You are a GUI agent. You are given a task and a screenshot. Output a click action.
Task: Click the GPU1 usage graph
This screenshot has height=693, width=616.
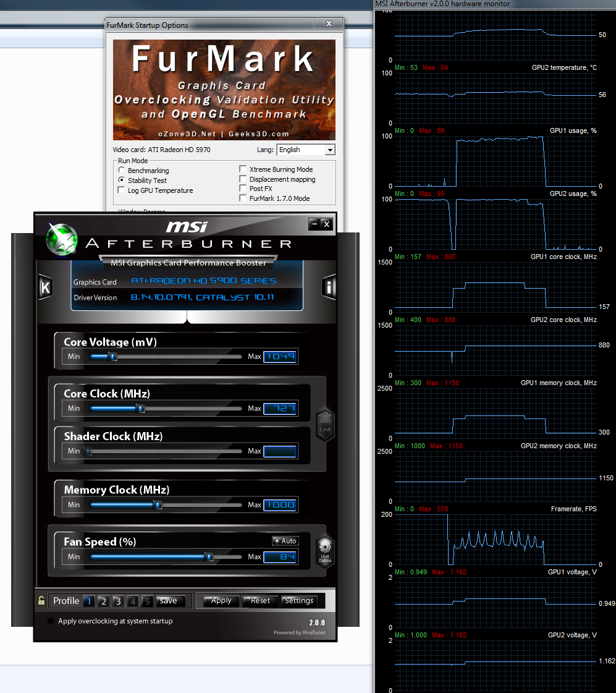(496, 161)
